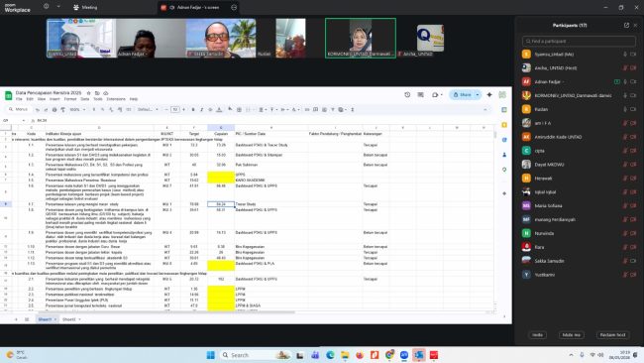
Task: Toggle Maria Sofiana microphone in participants list
Action: coord(625,205)
